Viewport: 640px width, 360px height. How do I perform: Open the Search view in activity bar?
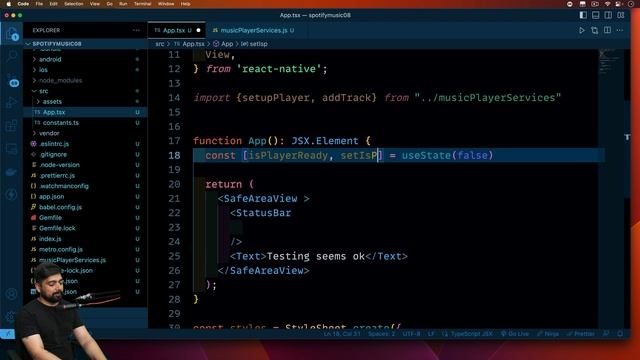tap(12, 56)
